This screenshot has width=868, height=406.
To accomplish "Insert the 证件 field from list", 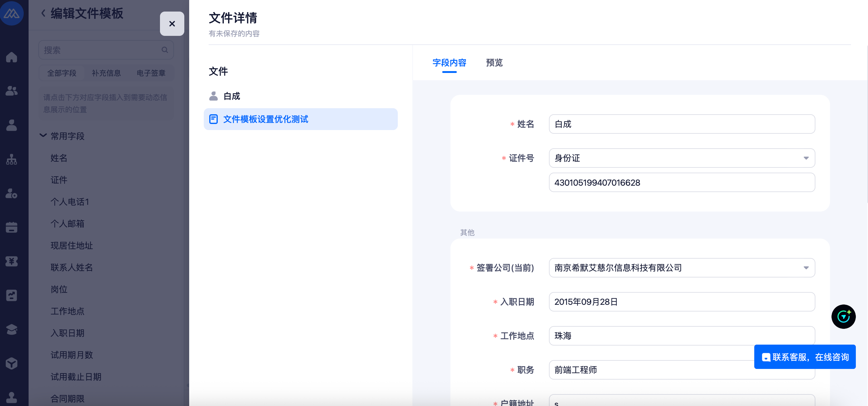I will (59, 180).
